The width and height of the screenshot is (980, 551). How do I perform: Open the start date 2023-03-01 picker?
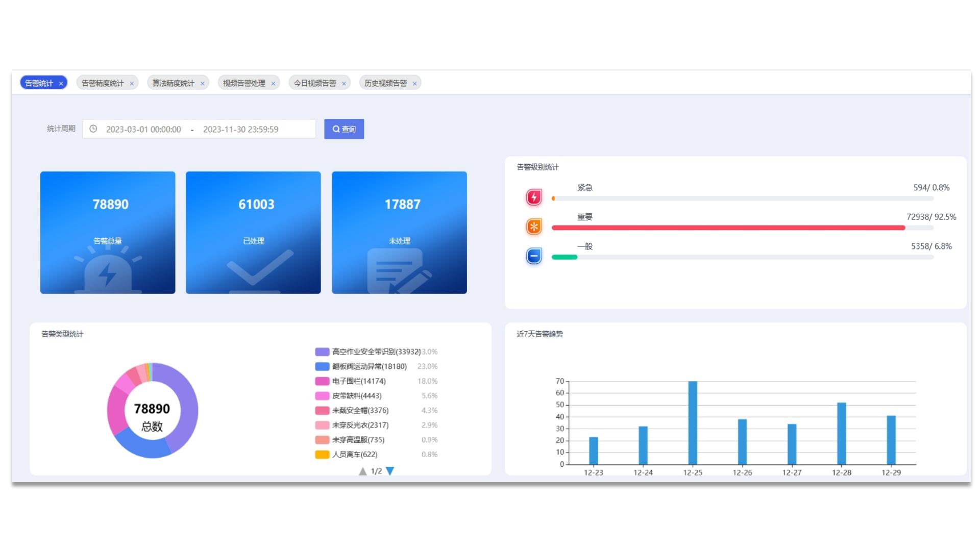point(143,130)
